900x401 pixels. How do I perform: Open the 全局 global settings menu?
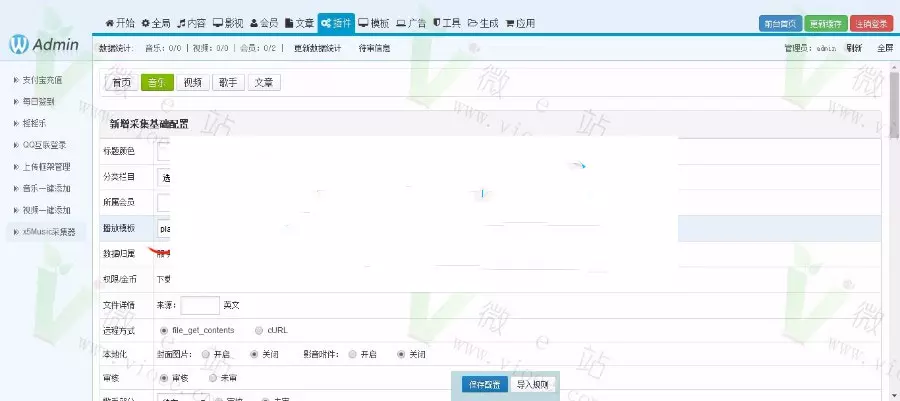coord(156,22)
